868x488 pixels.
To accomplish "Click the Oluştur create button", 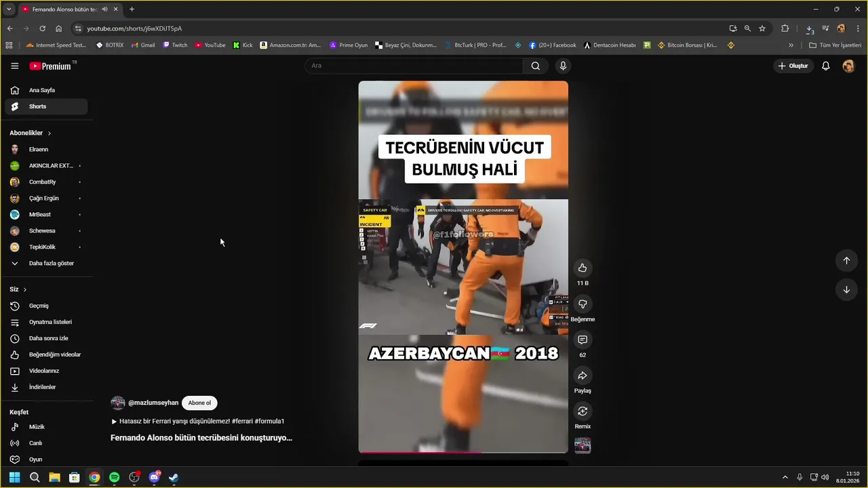I will pos(793,66).
